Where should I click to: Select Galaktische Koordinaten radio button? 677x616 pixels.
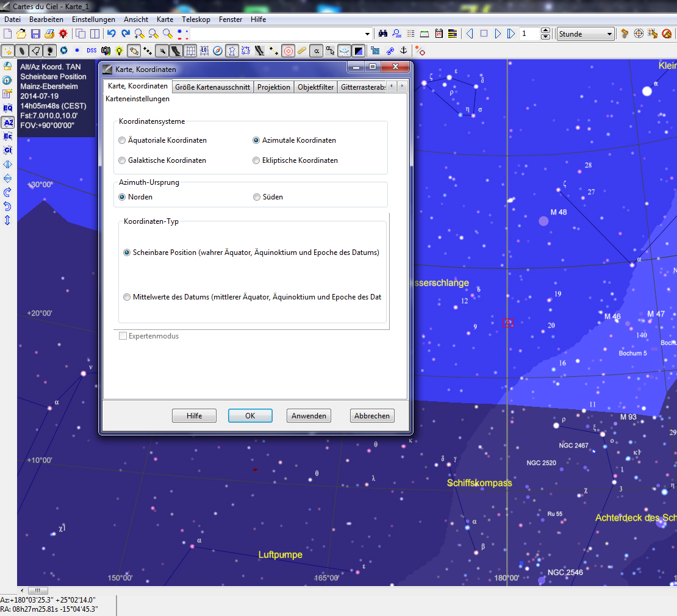162,160
